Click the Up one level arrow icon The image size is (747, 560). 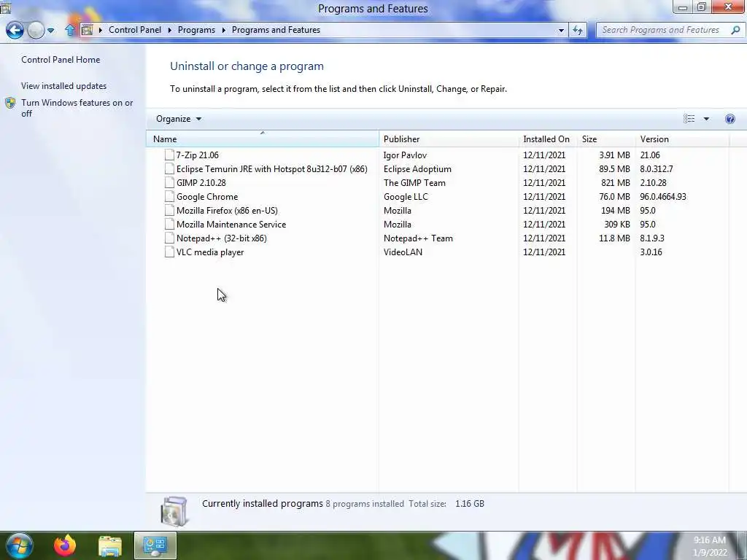[x=70, y=30]
